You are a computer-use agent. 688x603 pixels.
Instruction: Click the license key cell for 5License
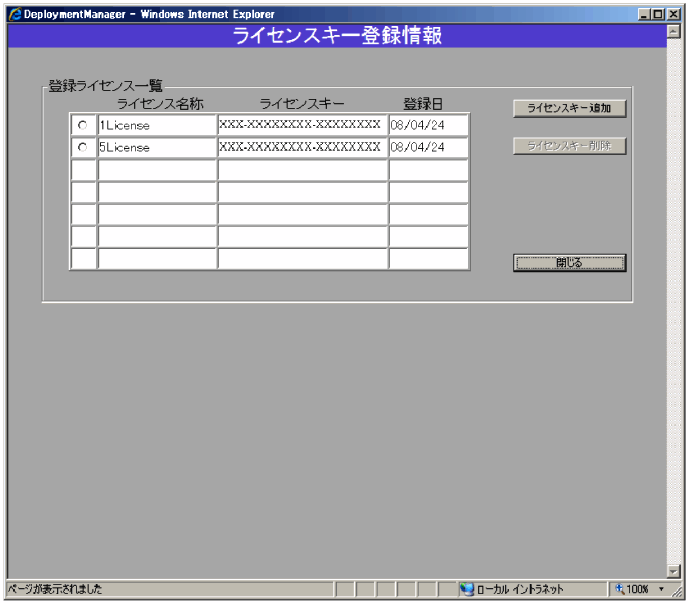coord(302,147)
